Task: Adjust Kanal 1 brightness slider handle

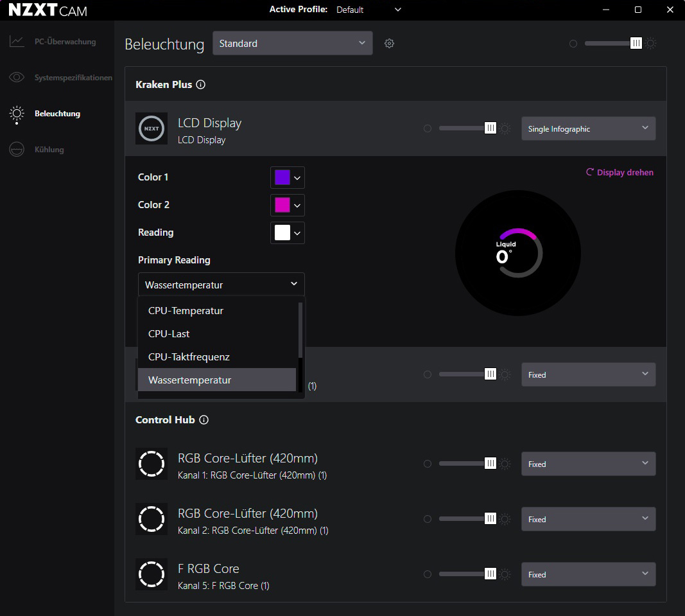Action: click(490, 463)
